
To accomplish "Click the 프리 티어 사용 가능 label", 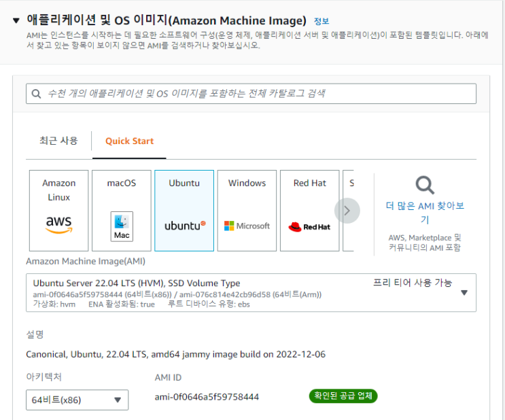I will (x=413, y=283).
